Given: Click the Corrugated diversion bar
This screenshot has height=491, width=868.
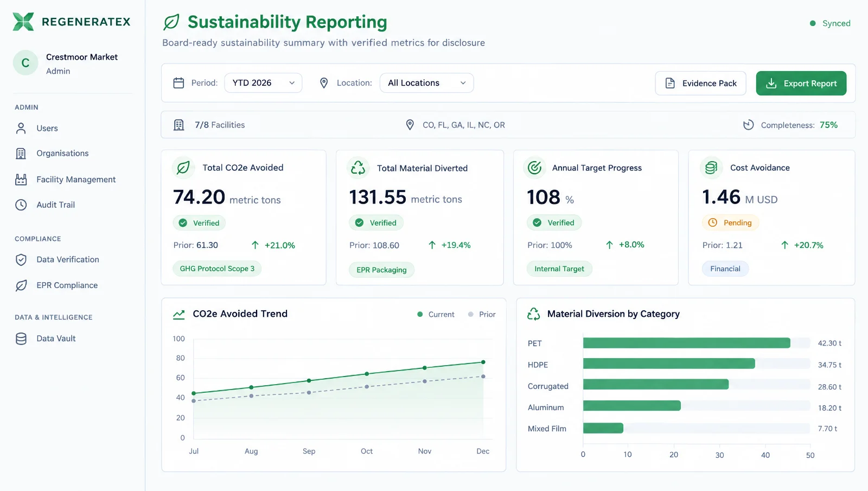Looking at the screenshot, I should pos(656,385).
